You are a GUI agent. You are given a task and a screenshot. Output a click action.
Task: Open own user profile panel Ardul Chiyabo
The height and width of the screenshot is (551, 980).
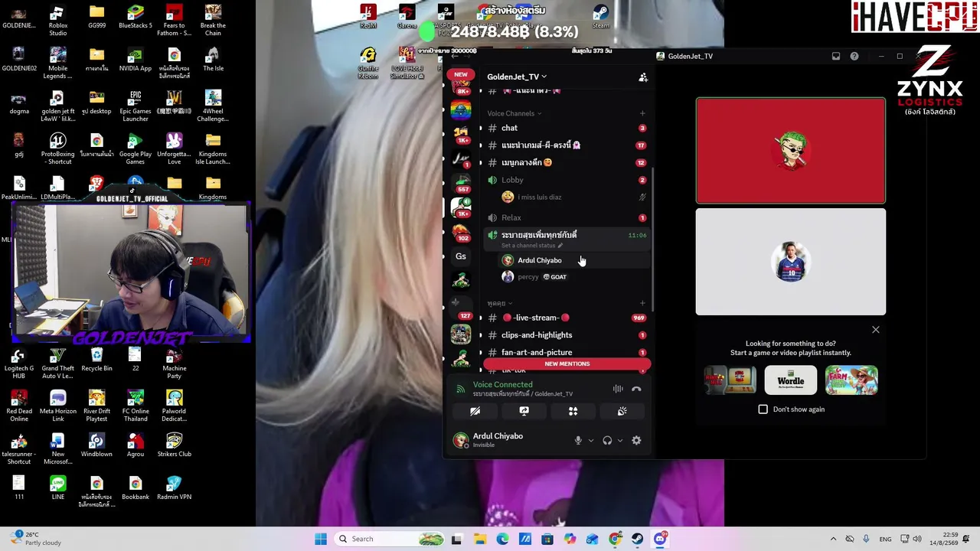point(508,440)
